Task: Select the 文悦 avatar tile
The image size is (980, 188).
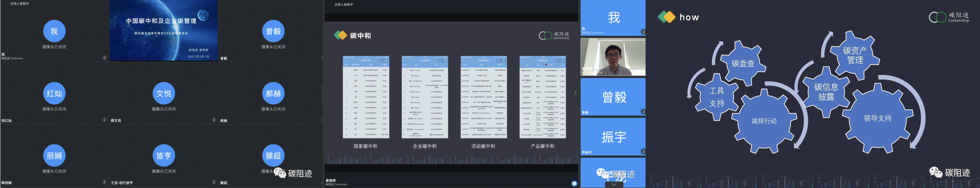Action: coord(163,93)
